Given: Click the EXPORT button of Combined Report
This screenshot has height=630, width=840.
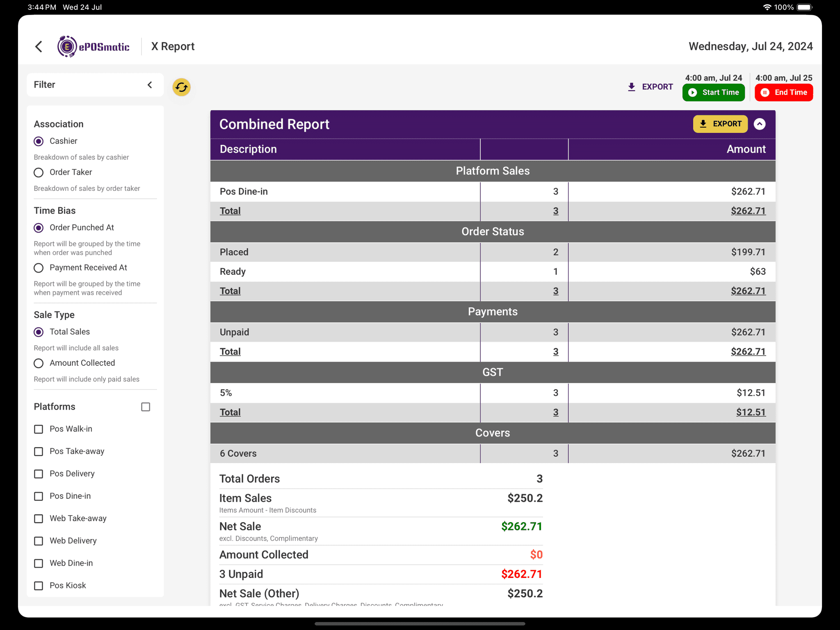Looking at the screenshot, I should 720,124.
